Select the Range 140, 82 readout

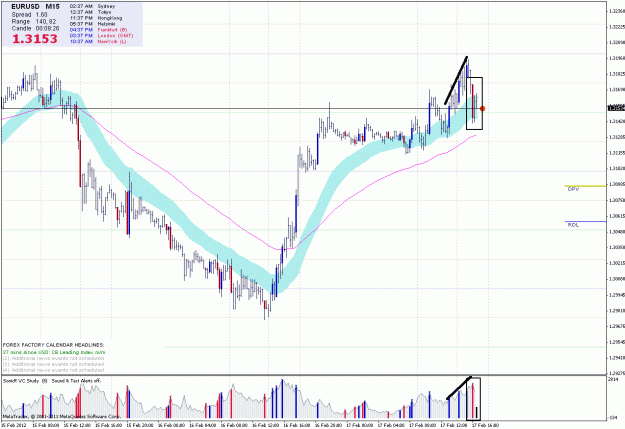[x=34, y=22]
